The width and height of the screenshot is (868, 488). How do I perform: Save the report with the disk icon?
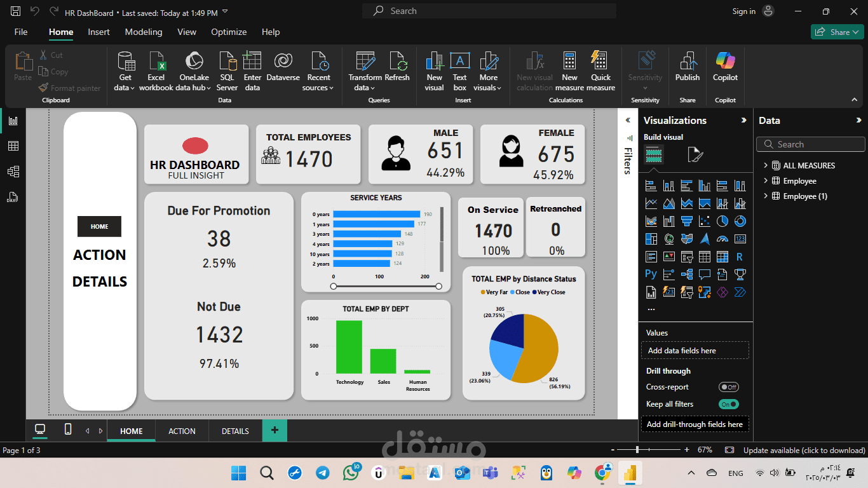click(x=16, y=11)
